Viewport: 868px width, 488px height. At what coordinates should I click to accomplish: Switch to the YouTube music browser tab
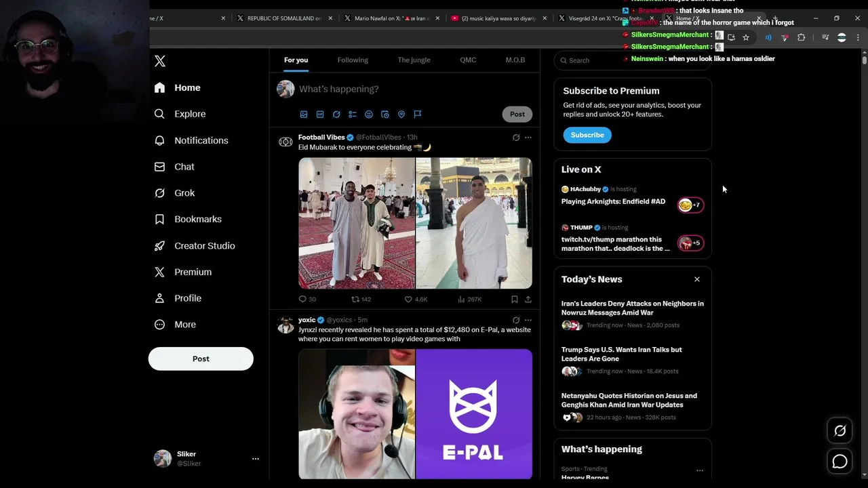498,18
